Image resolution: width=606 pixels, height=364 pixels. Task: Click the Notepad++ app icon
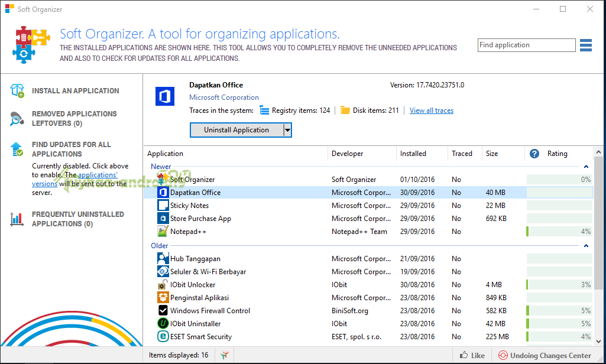[163, 232]
